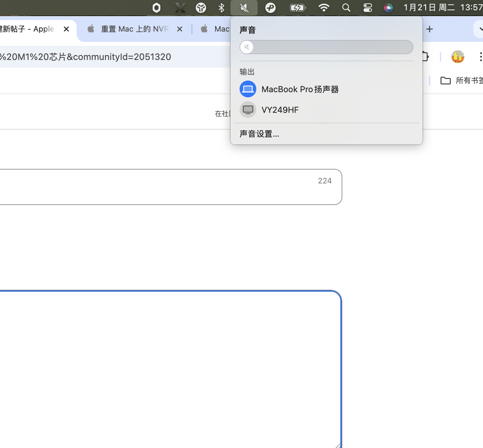Click the title field showing 224 counter
Image resolution: width=483 pixels, height=448 pixels.
(x=161, y=187)
